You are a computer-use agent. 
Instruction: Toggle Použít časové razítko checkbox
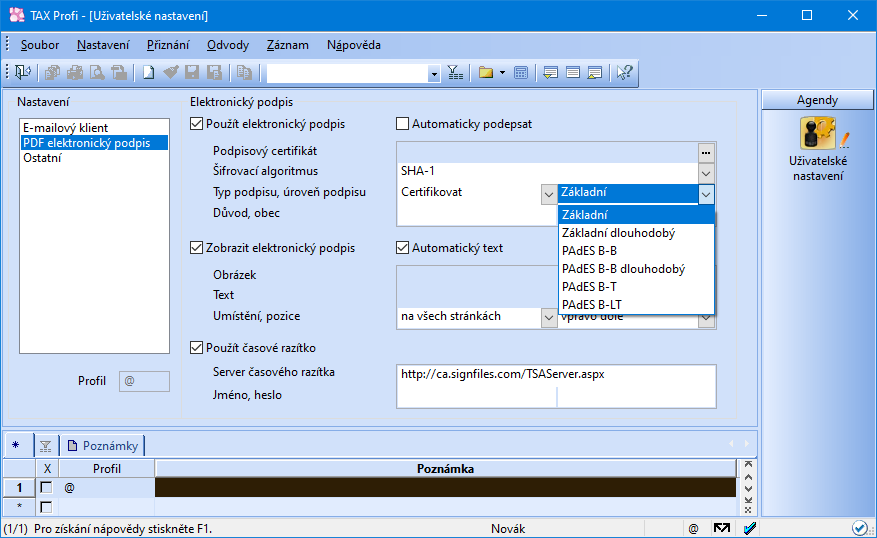pos(196,348)
